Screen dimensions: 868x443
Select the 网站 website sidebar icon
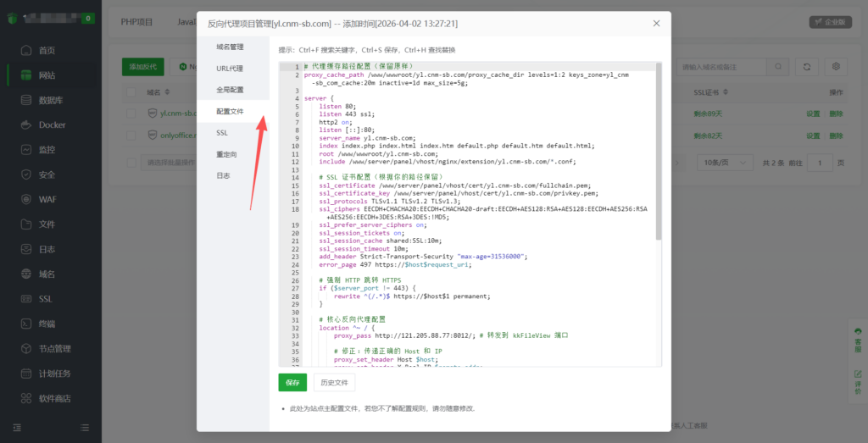coord(26,75)
